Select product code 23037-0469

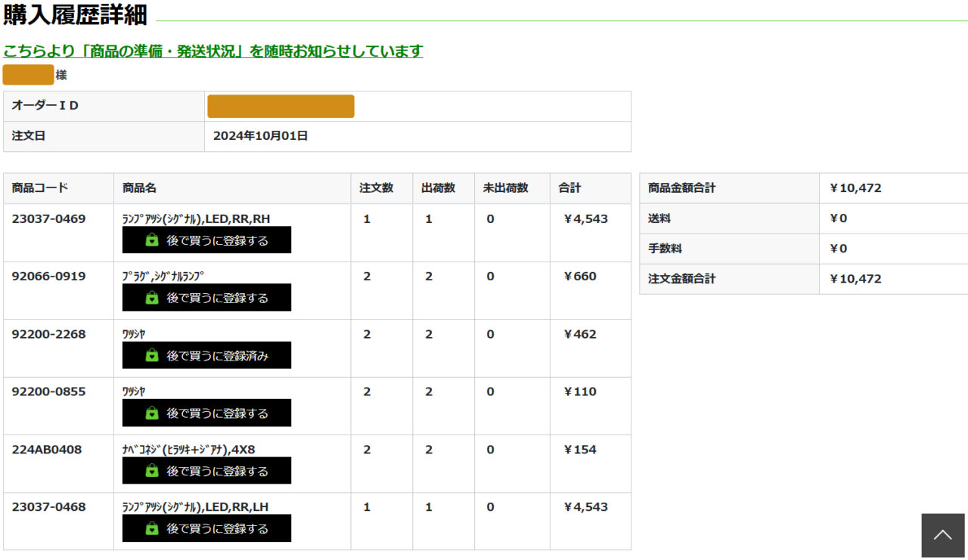(x=48, y=219)
